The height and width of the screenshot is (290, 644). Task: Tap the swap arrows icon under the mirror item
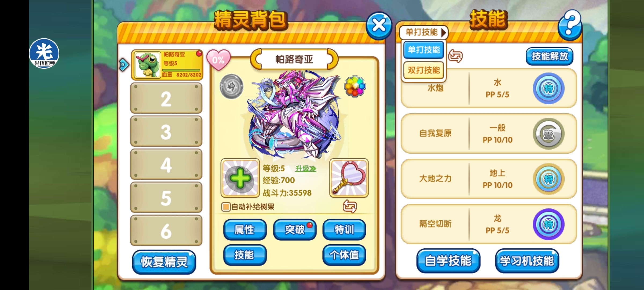pos(350,206)
